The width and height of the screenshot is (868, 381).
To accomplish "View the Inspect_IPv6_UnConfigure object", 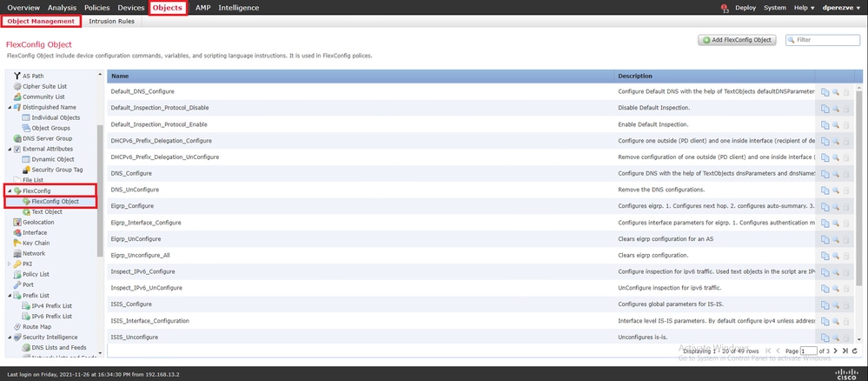I will coord(836,289).
